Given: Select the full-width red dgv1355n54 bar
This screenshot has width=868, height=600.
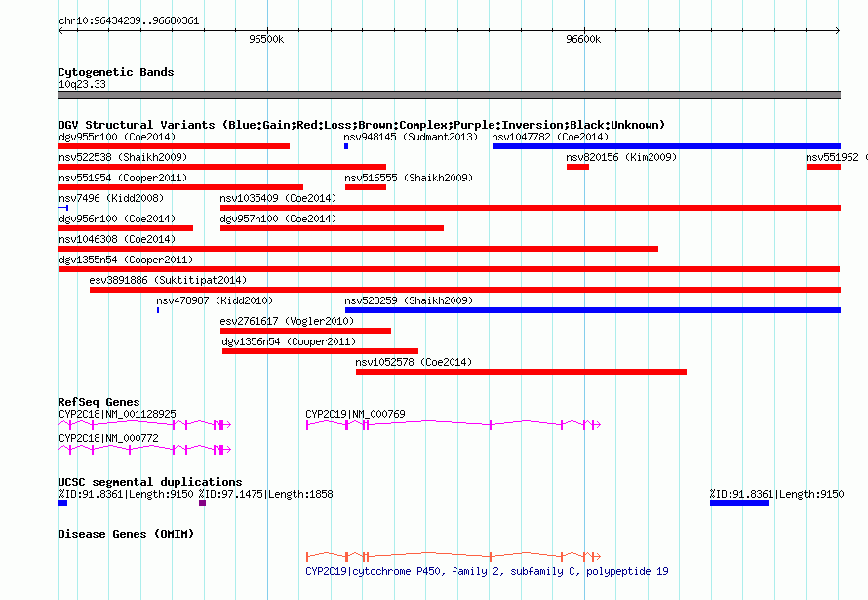Looking at the screenshot, I should pyautogui.click(x=449, y=269).
